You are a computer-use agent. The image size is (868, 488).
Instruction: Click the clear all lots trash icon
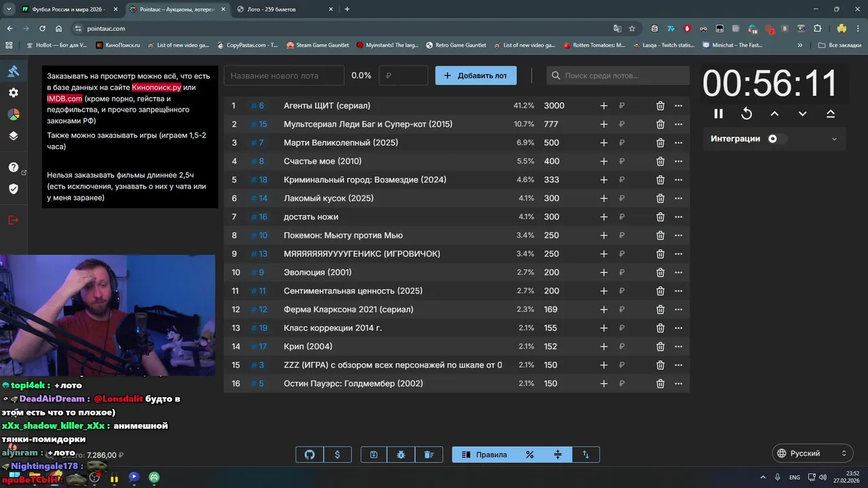(429, 455)
